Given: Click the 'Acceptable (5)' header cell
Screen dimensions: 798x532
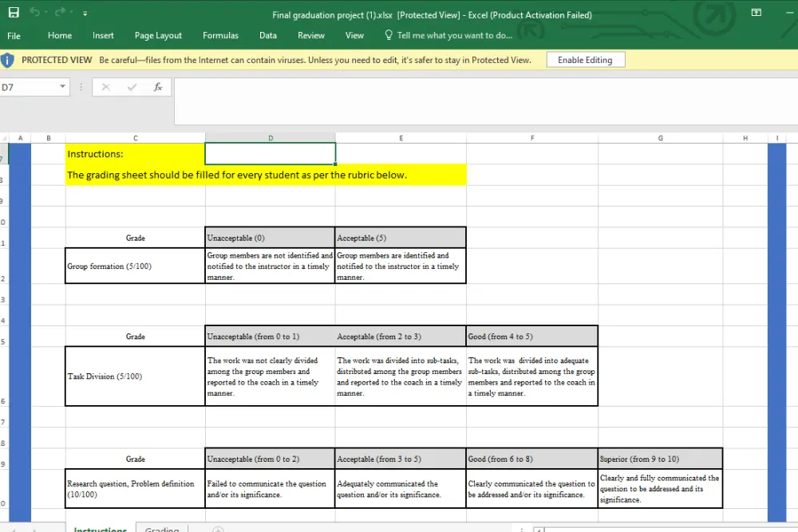Looking at the screenshot, I should (x=401, y=238).
